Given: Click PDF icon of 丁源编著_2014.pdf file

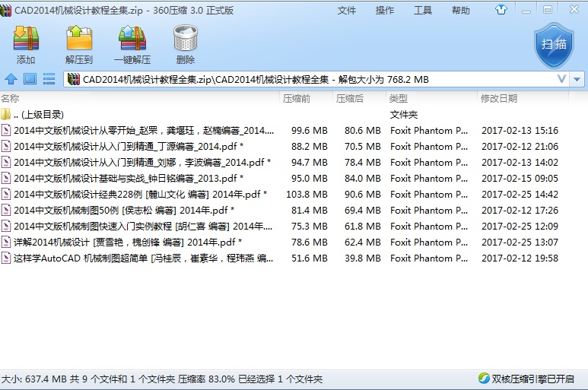Looking at the screenshot, I should [x=5, y=146].
